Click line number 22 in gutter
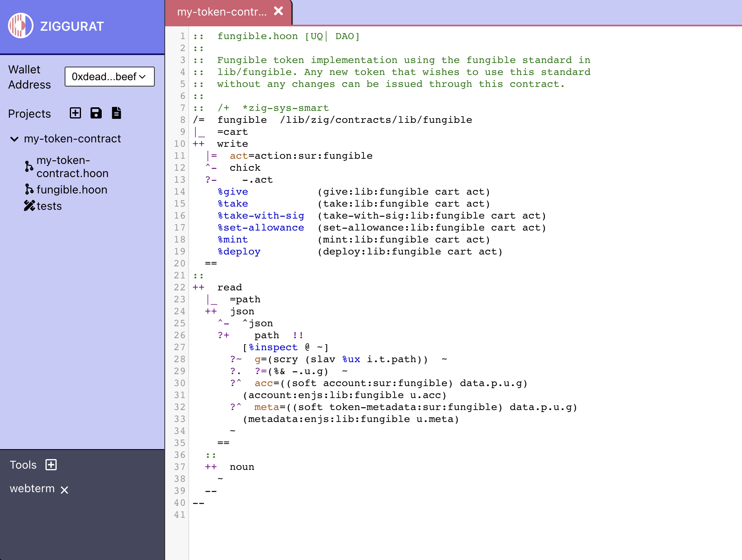The image size is (742, 560). click(x=180, y=287)
